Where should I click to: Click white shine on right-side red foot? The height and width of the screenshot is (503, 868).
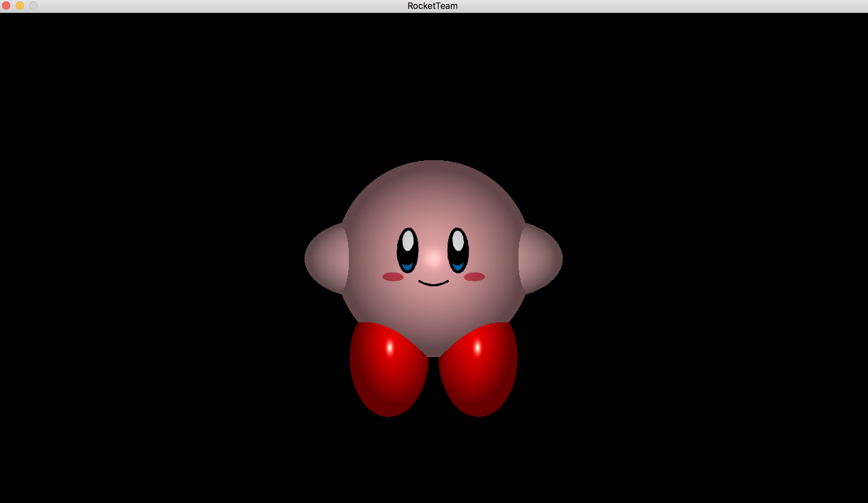click(477, 347)
